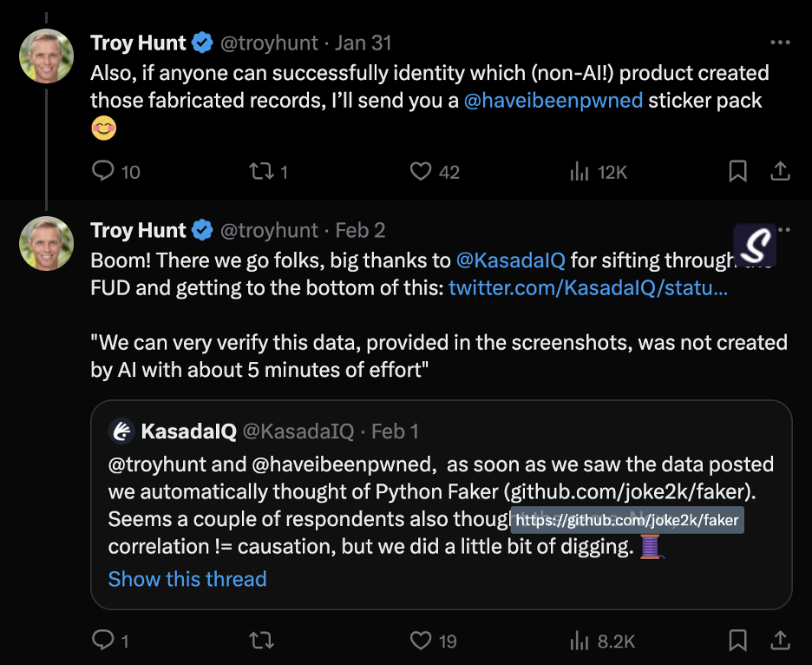Click 'Show this thread' in quoted tweet

tap(187, 579)
